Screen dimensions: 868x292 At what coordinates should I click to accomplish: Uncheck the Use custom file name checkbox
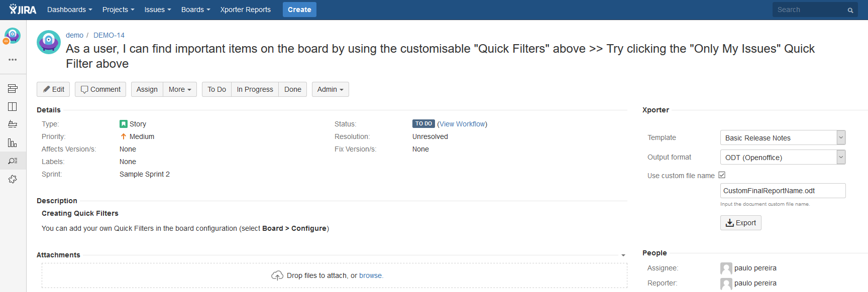click(x=722, y=175)
